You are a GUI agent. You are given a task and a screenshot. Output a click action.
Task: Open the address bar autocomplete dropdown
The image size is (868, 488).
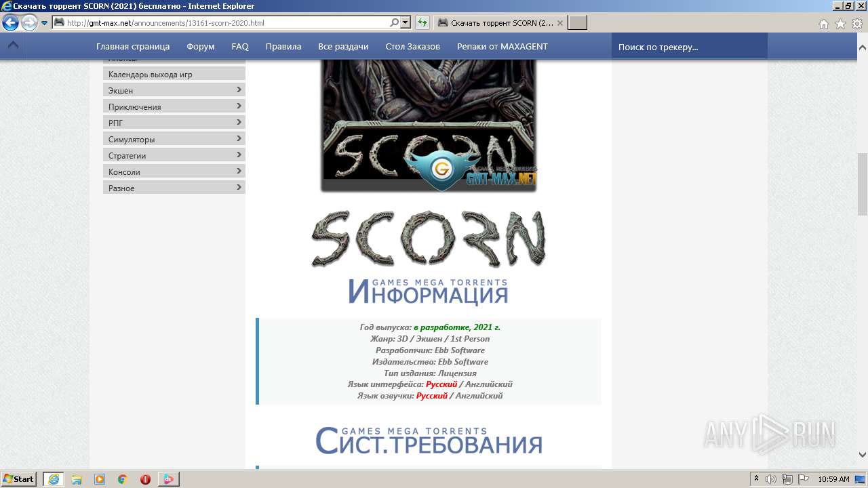406,22
